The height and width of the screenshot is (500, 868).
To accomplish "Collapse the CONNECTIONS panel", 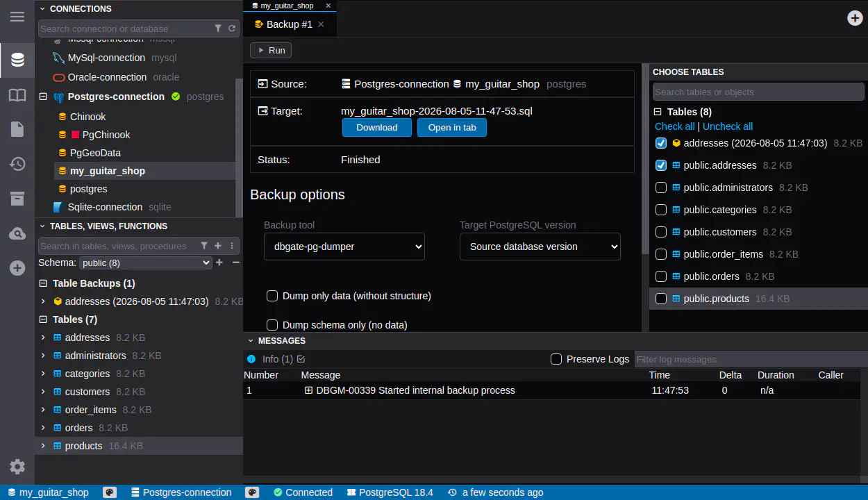I will pyautogui.click(x=42, y=9).
